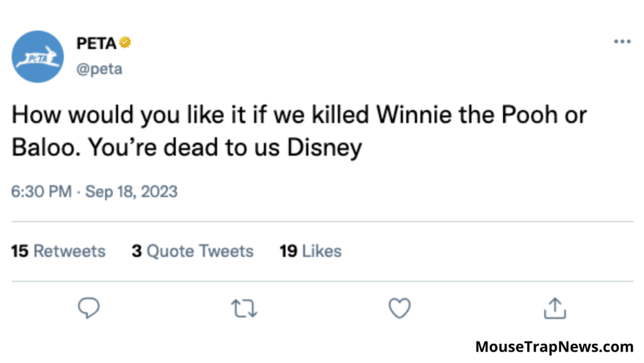
Task: Retweet using the arrows icon
Action: pos(244,308)
